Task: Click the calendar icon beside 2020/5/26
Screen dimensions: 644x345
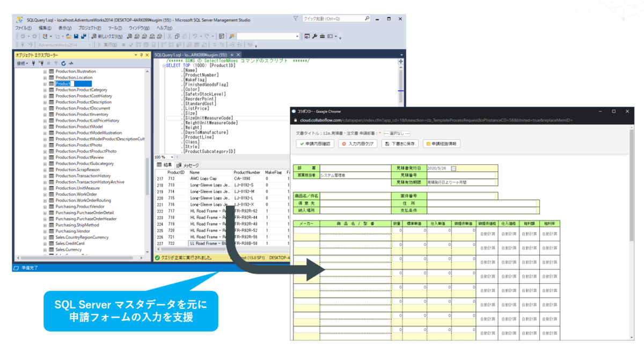Action: (453, 168)
